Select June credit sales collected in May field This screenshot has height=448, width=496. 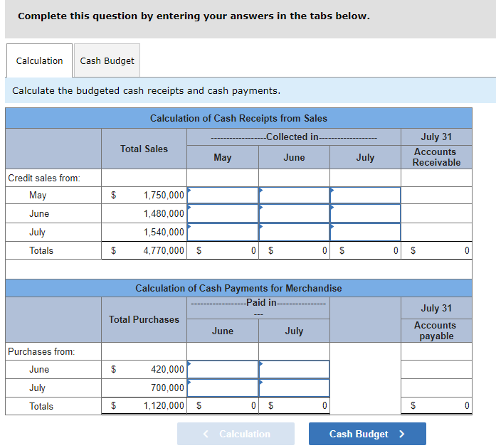[x=223, y=213]
